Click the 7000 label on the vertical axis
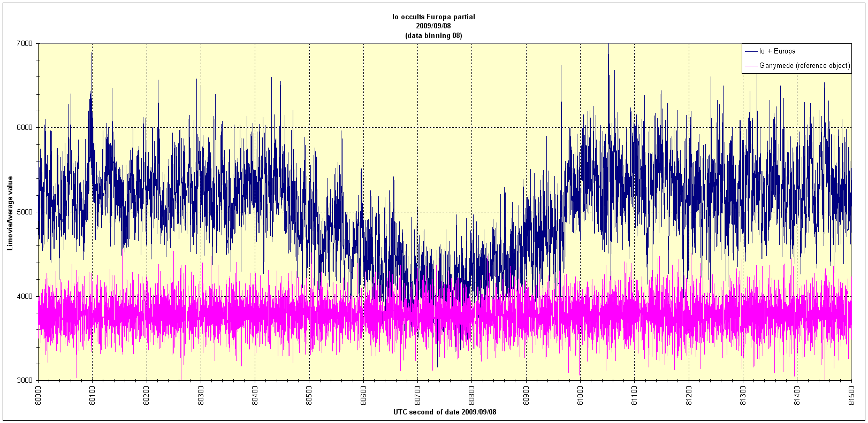868x423 pixels. pos(26,43)
